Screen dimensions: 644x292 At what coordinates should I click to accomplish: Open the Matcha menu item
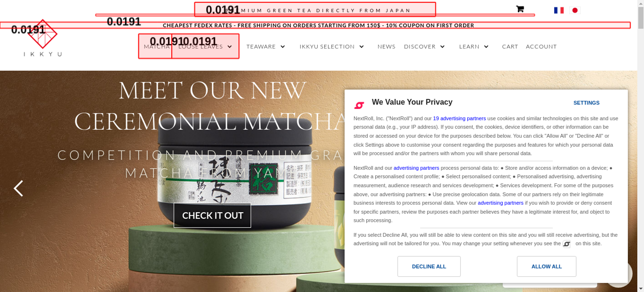(156, 47)
